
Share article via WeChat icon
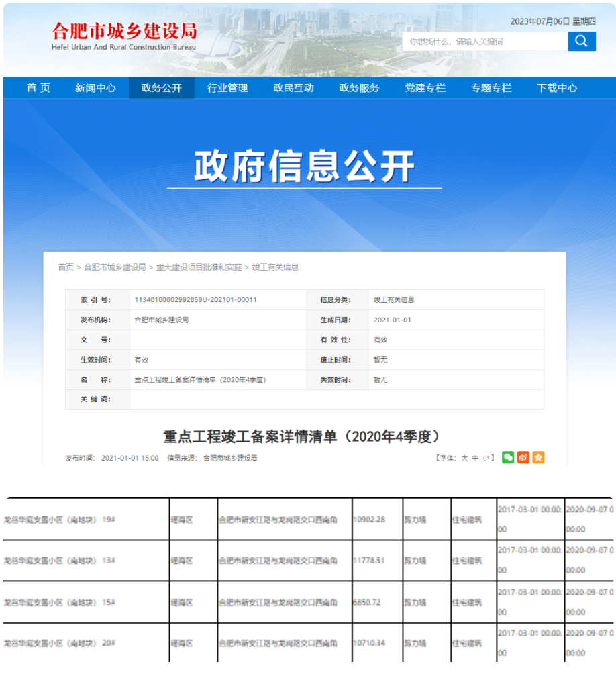[x=508, y=457]
